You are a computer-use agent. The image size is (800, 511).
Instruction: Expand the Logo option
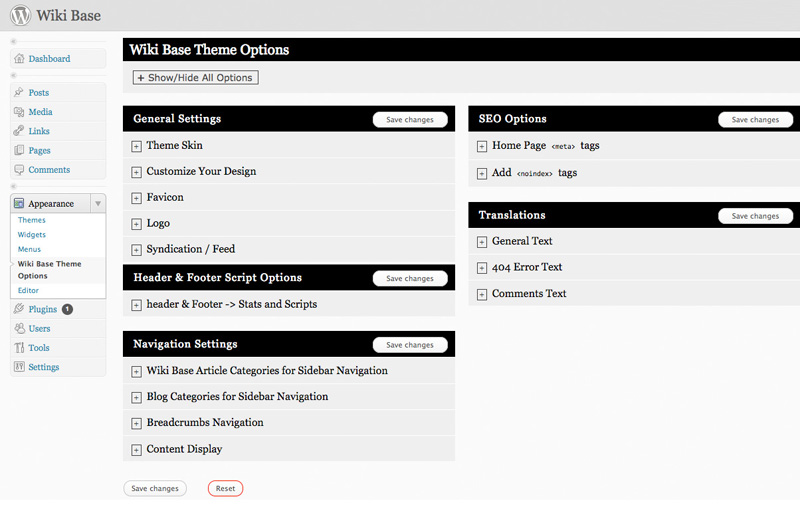[x=136, y=224]
